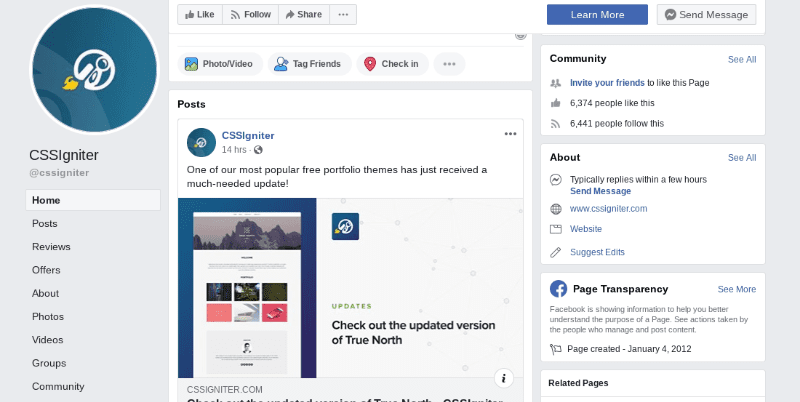Image resolution: width=800 pixels, height=402 pixels.
Task: Open the Community sidebar tab
Action: [58, 387]
